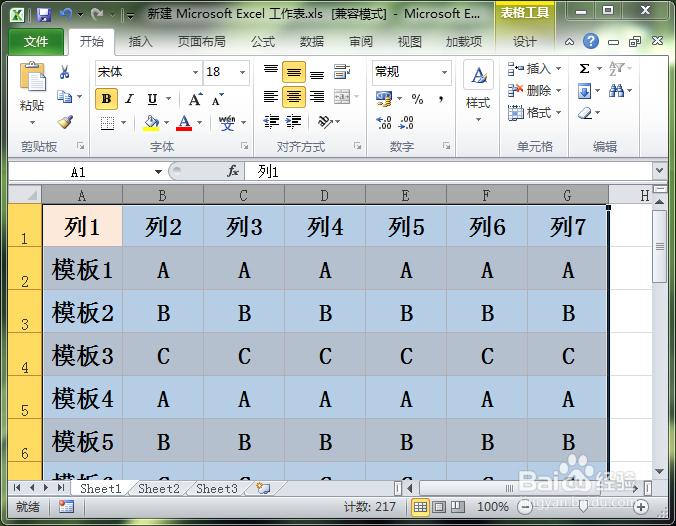Click the Merge and Center icon
Viewport: 676px width, 526px height.
tap(342, 97)
